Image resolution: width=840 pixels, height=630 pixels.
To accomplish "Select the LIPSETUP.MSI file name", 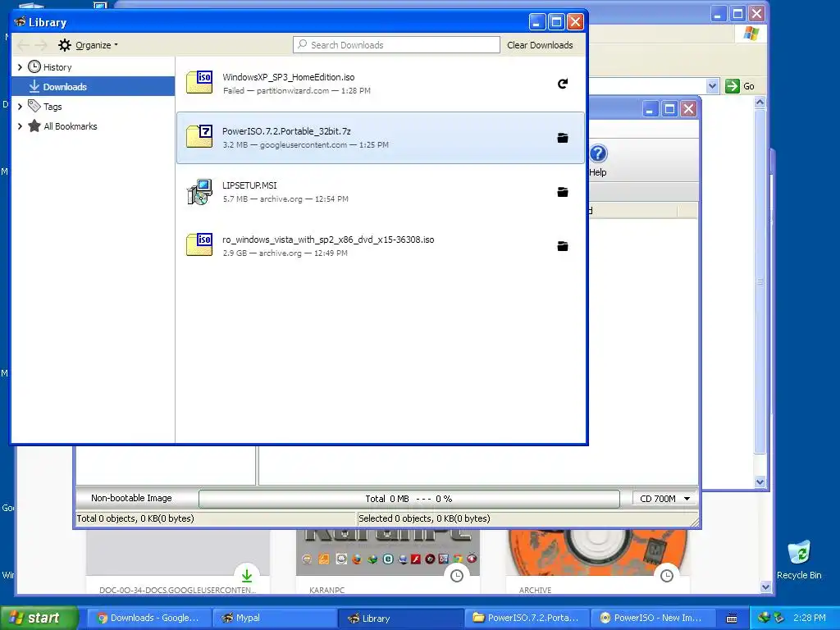I will tap(249, 185).
